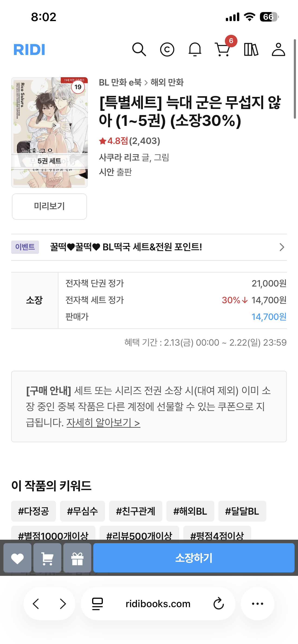Open the account profile icon
Screen dimensions: 298x644
[278, 50]
